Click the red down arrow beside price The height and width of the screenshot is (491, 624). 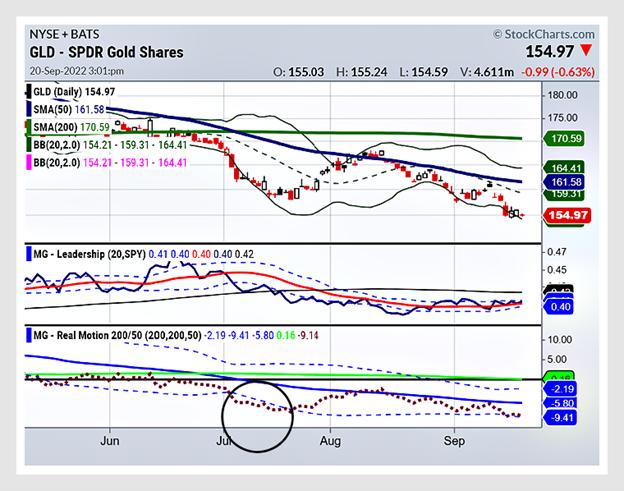[x=586, y=51]
